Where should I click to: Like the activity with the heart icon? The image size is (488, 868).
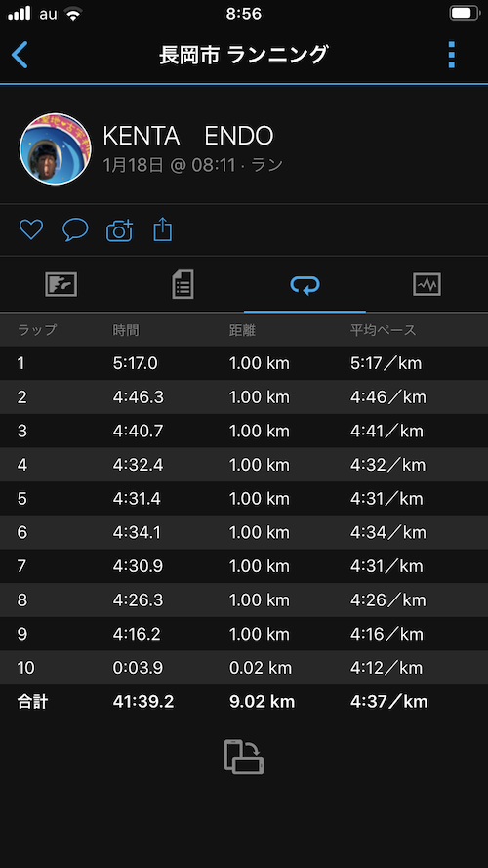click(31, 229)
